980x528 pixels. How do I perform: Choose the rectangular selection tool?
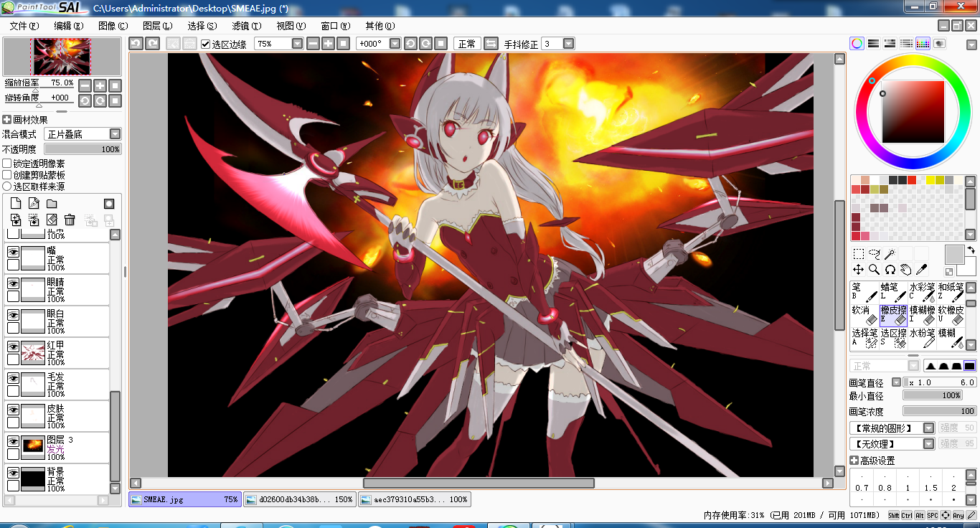tap(859, 254)
